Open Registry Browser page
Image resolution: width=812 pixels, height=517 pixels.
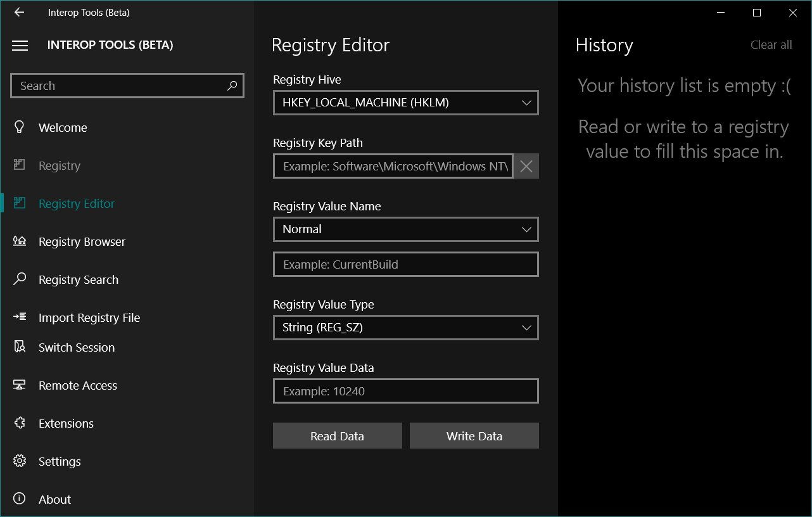pos(127,241)
